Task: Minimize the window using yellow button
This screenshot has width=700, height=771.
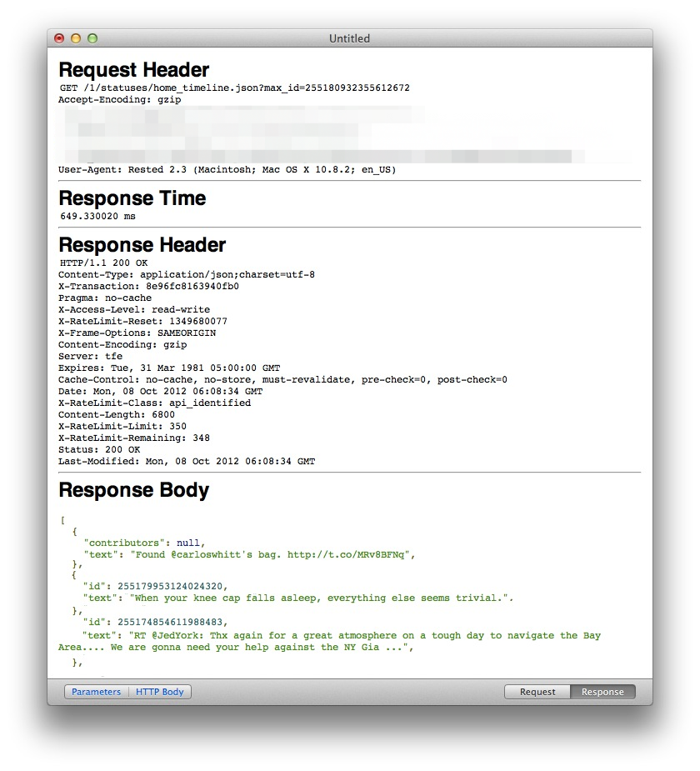Action: tap(76, 38)
